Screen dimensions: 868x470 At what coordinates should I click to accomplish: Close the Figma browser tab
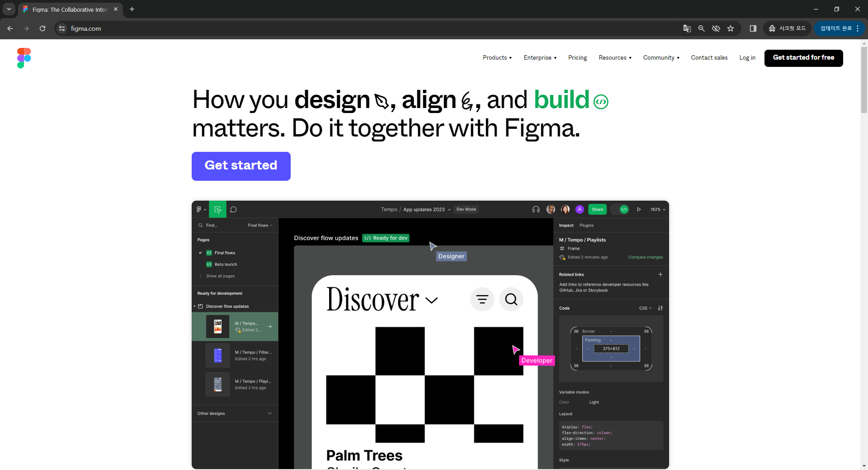pyautogui.click(x=116, y=9)
